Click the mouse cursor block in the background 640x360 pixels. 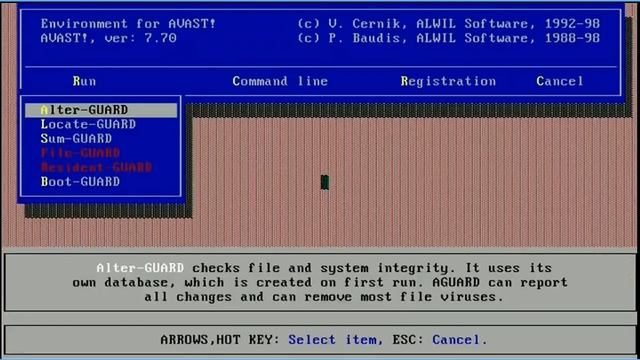click(324, 182)
